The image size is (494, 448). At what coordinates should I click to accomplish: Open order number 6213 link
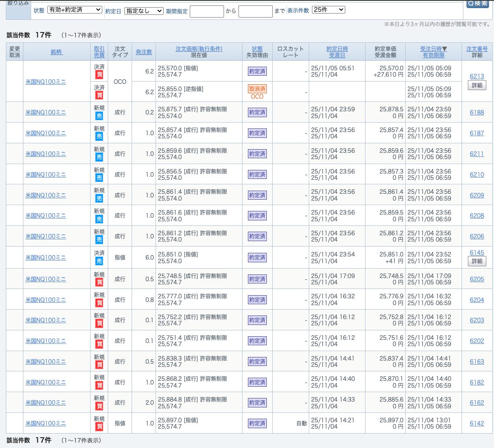[x=476, y=76]
